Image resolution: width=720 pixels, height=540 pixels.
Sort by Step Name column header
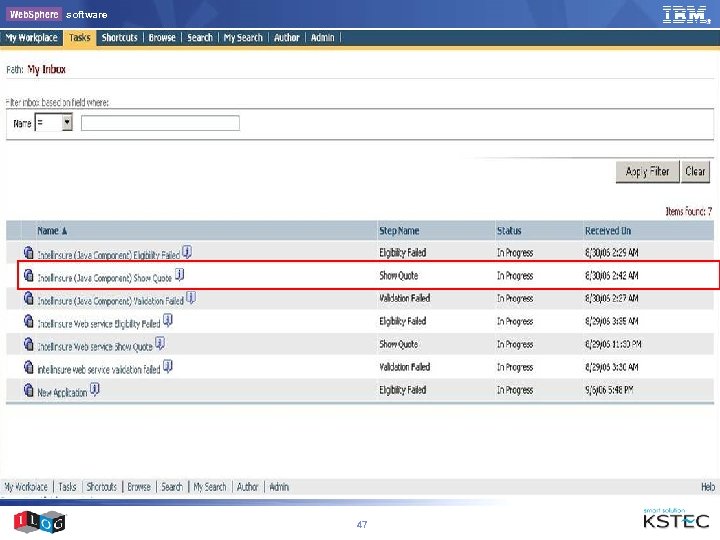(399, 231)
